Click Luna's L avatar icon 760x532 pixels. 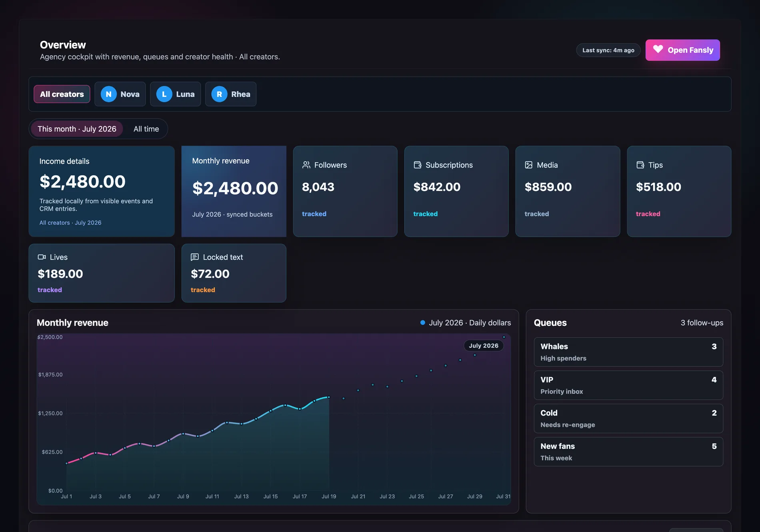tap(164, 94)
